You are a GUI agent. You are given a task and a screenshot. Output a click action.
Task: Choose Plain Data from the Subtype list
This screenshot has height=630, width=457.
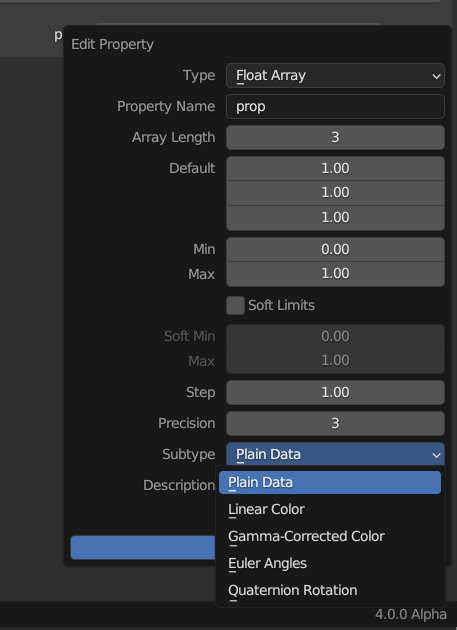tap(330, 483)
